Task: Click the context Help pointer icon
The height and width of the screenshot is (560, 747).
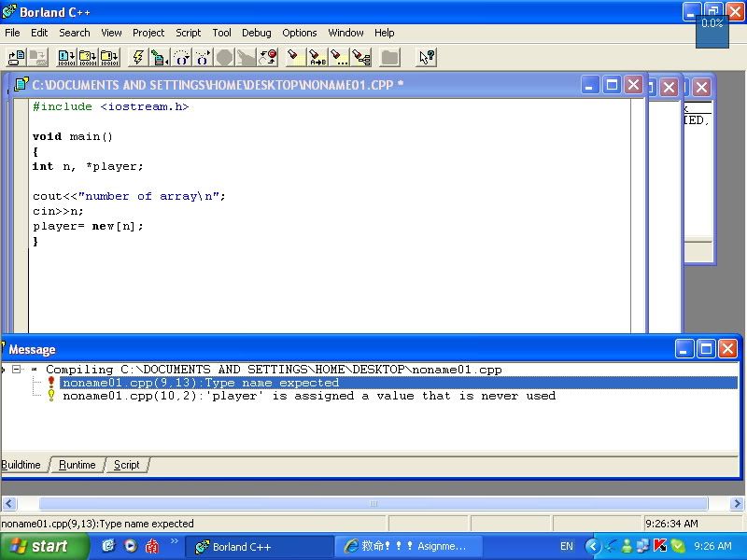Action: tap(426, 58)
